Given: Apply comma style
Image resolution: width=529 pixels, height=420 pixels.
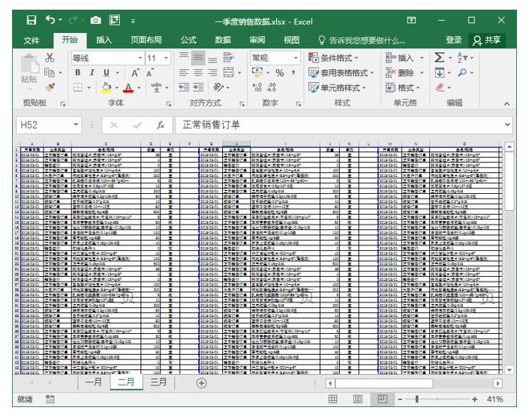Looking at the screenshot, I should (x=293, y=72).
